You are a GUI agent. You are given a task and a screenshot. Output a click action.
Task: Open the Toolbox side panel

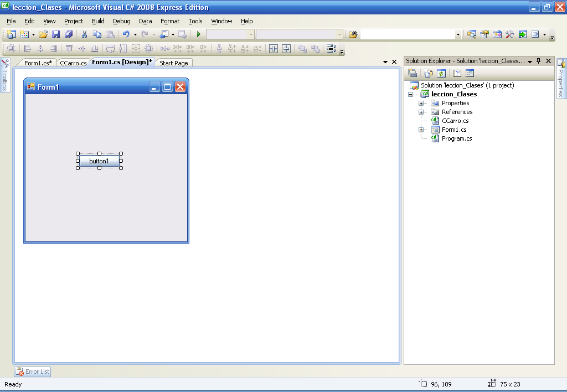5,75
